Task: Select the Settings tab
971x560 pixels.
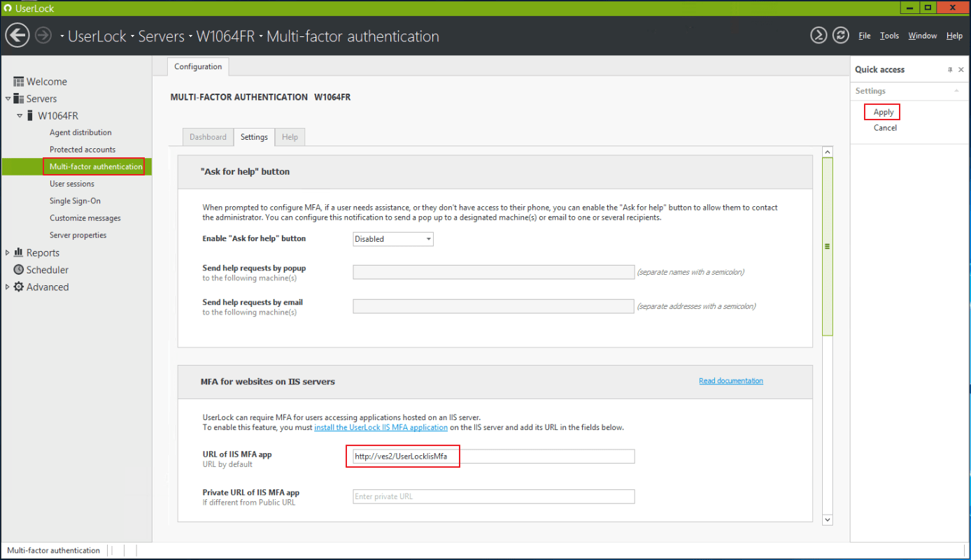Action: (254, 137)
